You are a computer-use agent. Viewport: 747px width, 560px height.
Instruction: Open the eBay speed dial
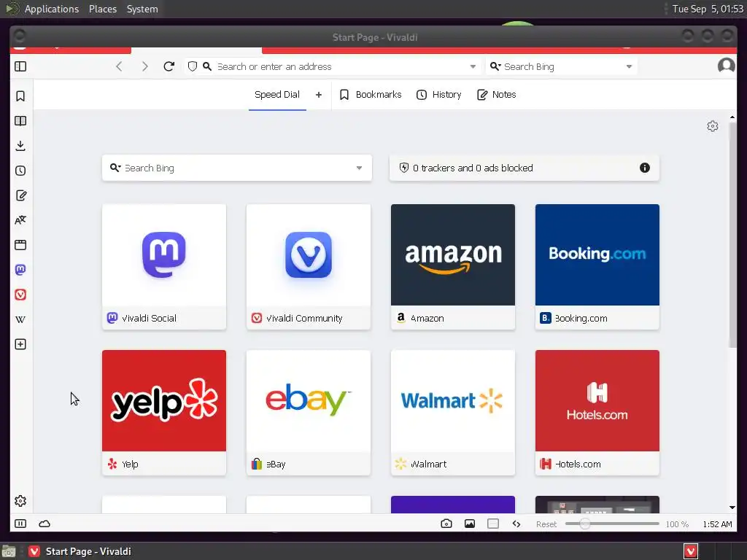pos(309,413)
